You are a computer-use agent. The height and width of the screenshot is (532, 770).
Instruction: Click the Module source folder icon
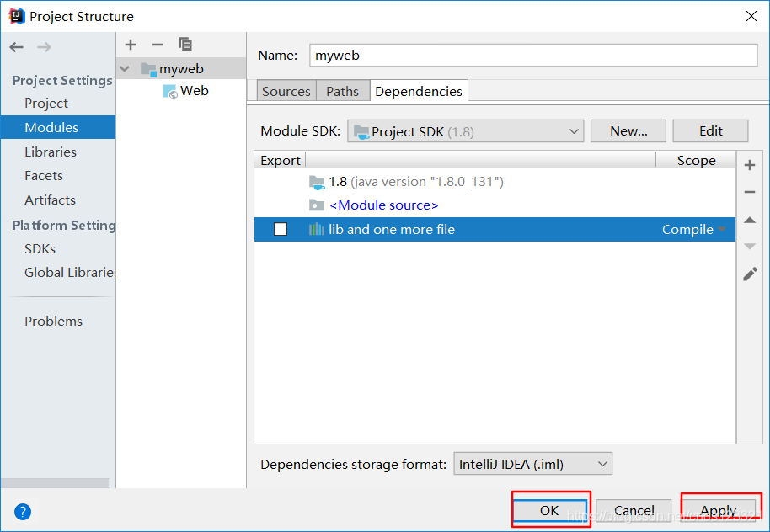(x=317, y=205)
